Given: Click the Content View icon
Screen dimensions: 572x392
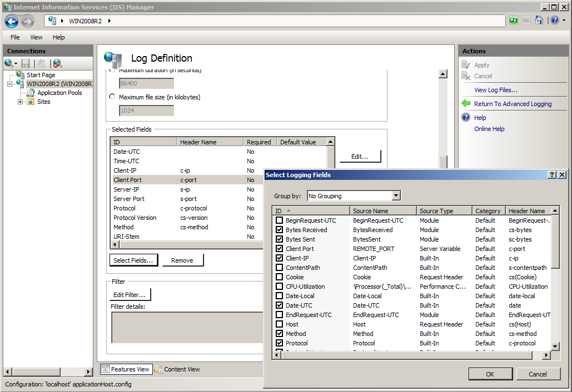Looking at the screenshot, I should [158, 369].
